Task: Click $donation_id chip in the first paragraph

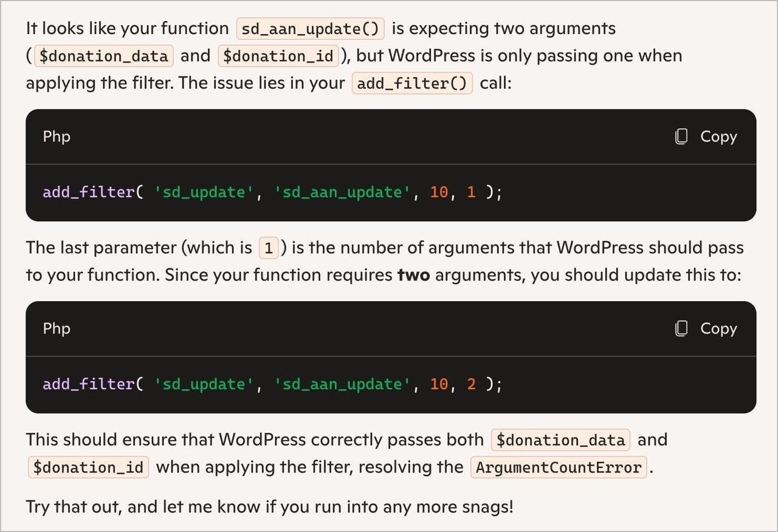Action: coord(278,56)
